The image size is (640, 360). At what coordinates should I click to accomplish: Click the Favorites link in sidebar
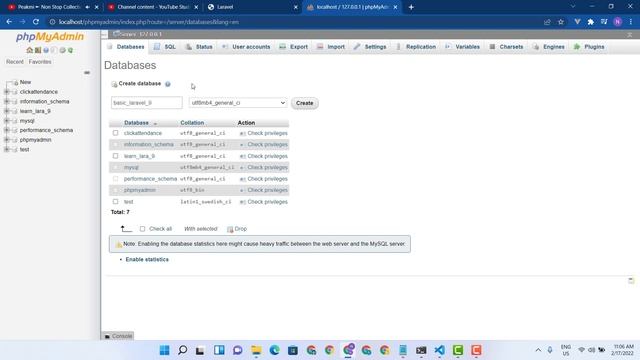tap(40, 62)
